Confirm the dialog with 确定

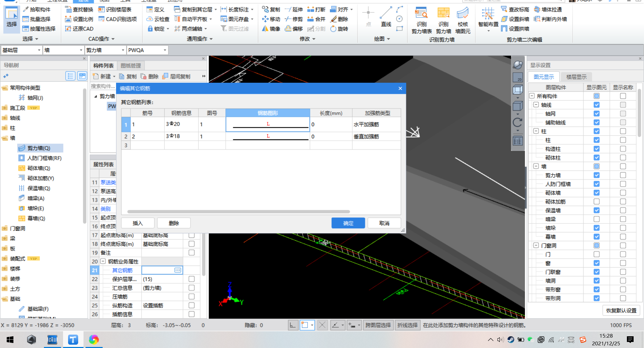(x=348, y=223)
